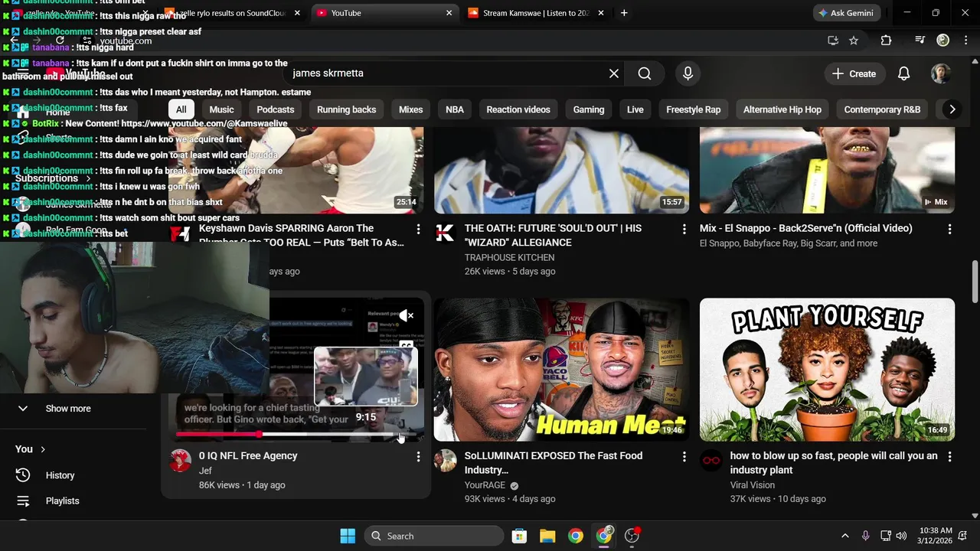980x551 pixels.
Task: Open Viral Vision channel avatar
Action: click(x=711, y=461)
